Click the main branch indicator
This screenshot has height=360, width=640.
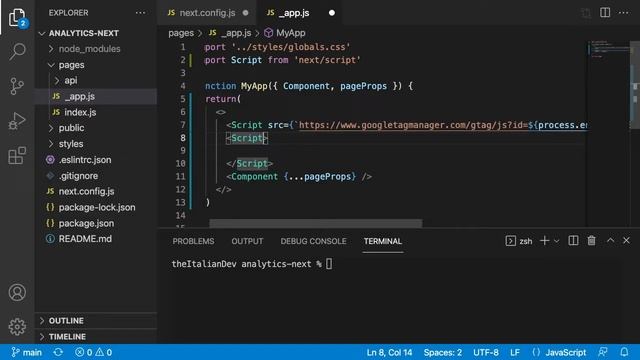[x=27, y=352]
